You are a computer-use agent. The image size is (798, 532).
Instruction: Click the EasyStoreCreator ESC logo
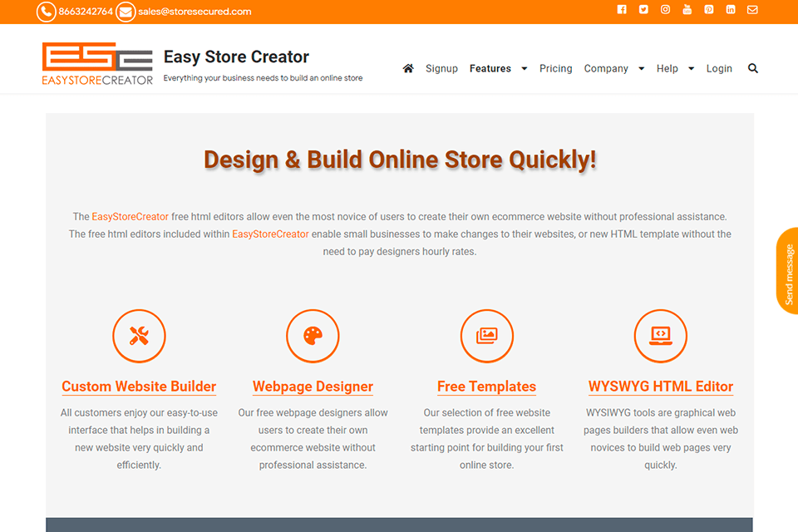pyautogui.click(x=97, y=64)
